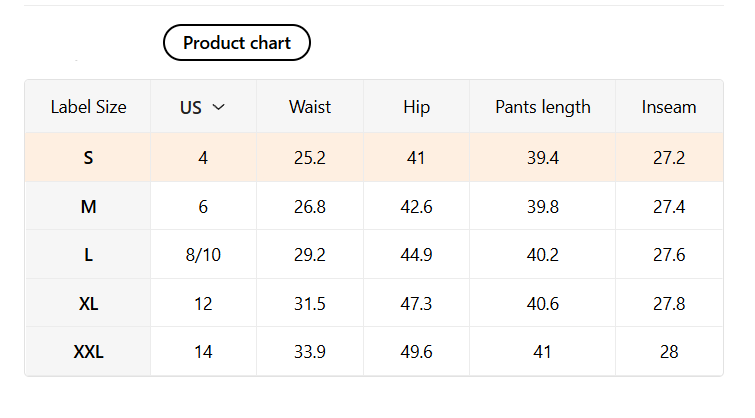Click the Product chart button
Screen dimensions: 755x418
coord(237,43)
